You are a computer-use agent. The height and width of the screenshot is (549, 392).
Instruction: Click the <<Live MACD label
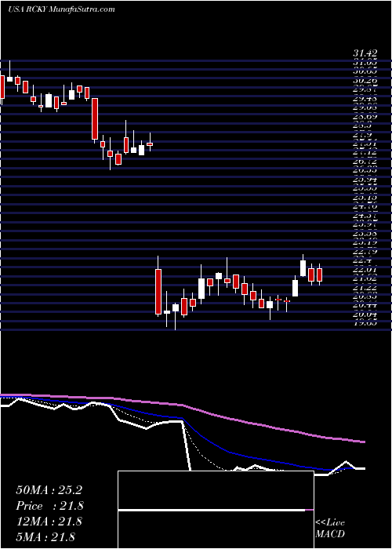coord(330,529)
